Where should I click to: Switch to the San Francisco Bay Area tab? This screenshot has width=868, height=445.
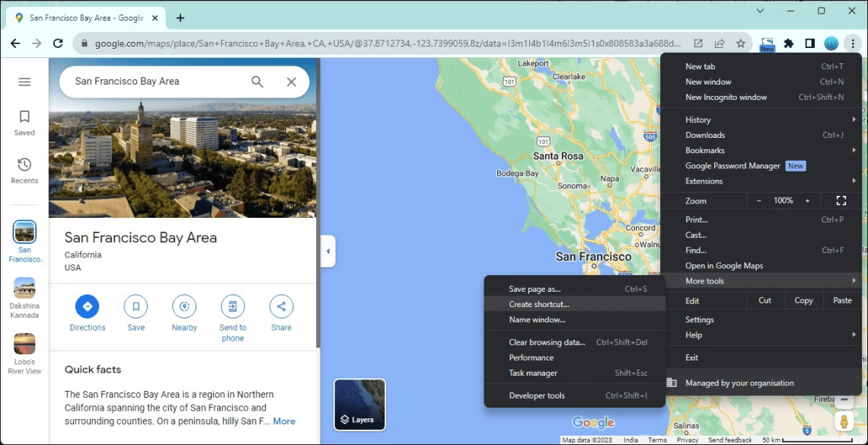[x=85, y=17]
